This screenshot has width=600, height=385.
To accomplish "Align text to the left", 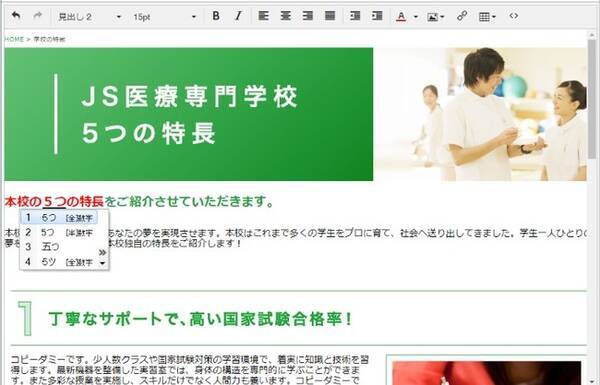I will coord(263,16).
